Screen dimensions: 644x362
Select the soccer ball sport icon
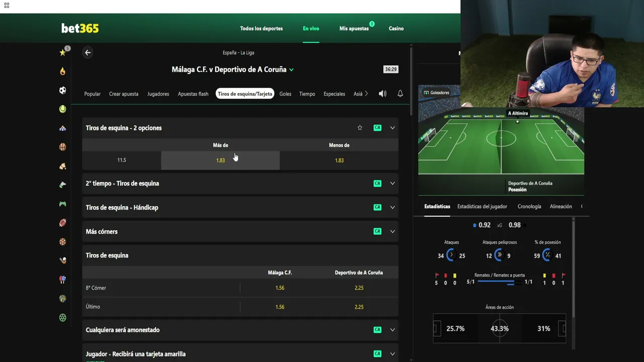pos(62,90)
